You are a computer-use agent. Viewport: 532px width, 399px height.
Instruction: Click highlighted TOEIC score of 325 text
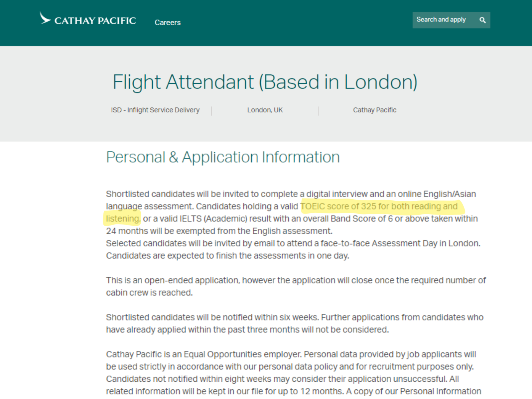coord(379,206)
